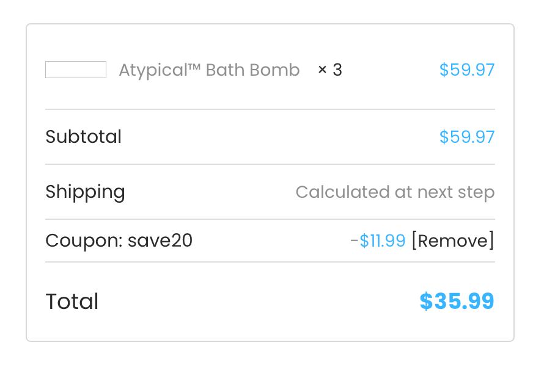Click the Bath Bomb line price $59.97
The width and height of the screenshot is (555, 392).
[466, 70]
